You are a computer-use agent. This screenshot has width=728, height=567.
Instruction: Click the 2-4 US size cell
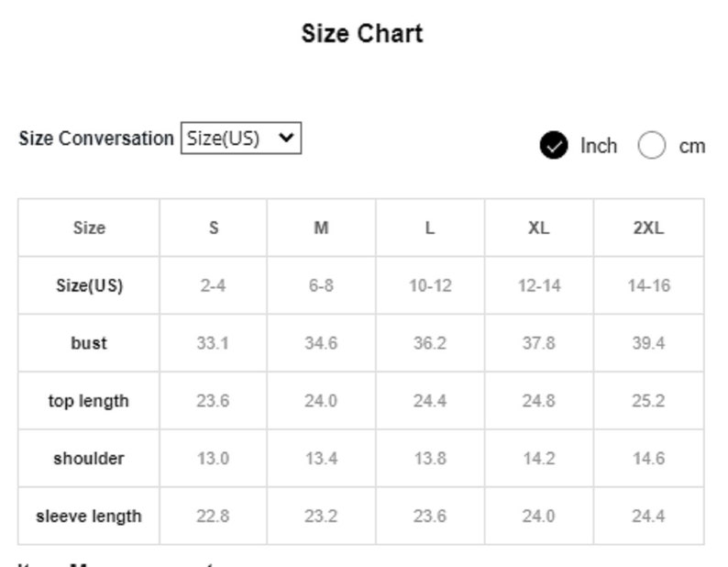point(214,285)
